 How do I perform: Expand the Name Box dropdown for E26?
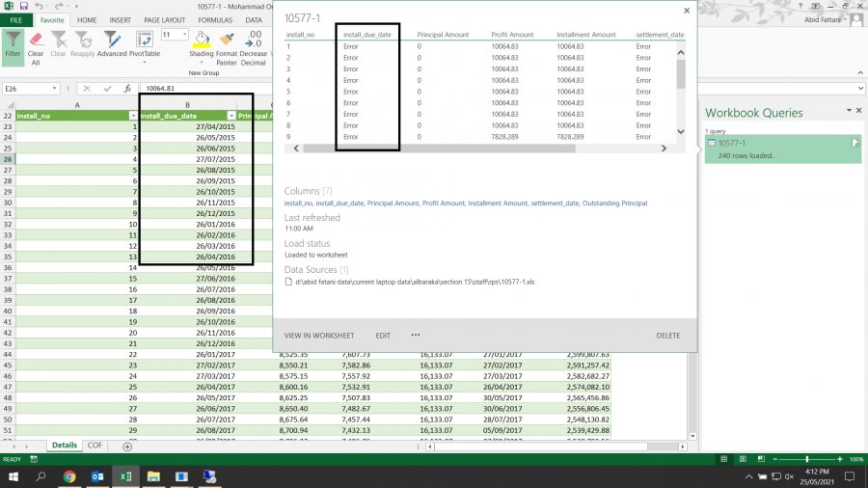(x=54, y=88)
